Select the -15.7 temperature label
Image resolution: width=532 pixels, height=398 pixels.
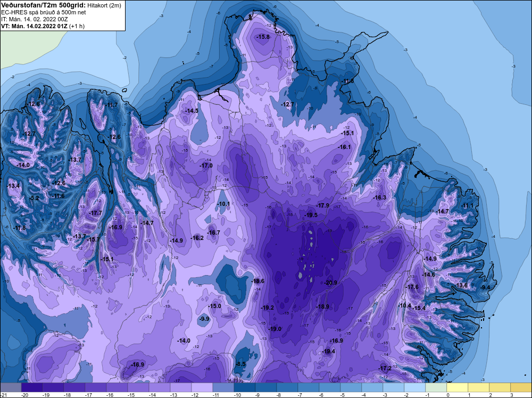[x=93, y=239]
